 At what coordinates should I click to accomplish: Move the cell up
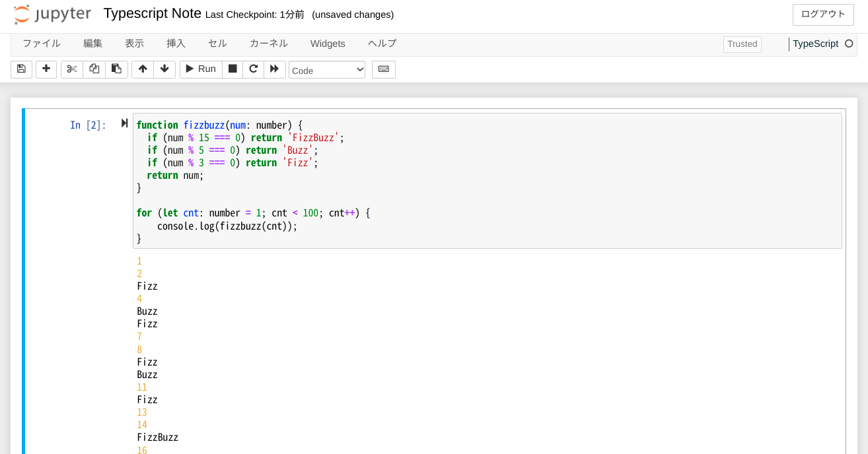[143, 69]
